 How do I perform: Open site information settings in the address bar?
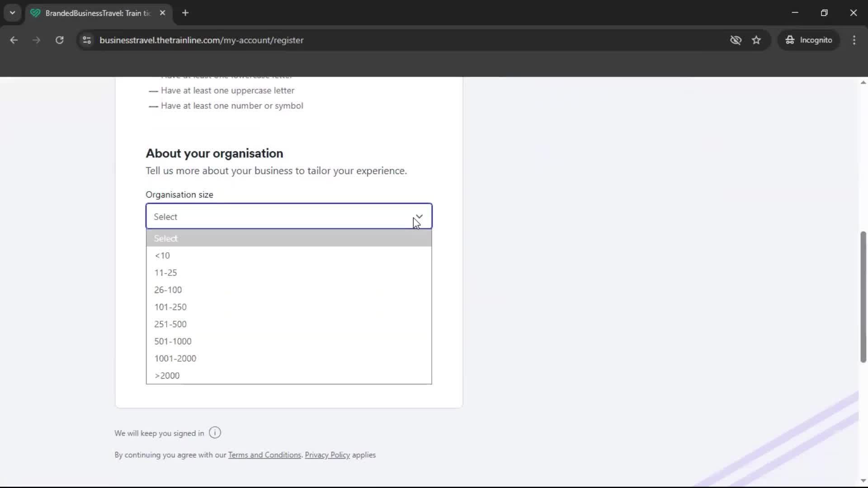tap(86, 40)
